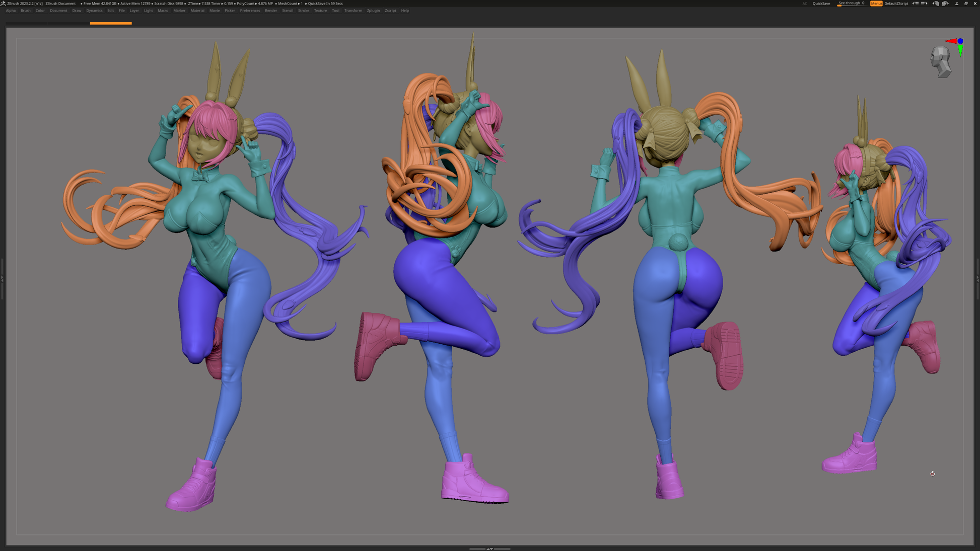Image resolution: width=980 pixels, height=551 pixels.
Task: Toggle the Menus button off
Action: (x=876, y=4)
